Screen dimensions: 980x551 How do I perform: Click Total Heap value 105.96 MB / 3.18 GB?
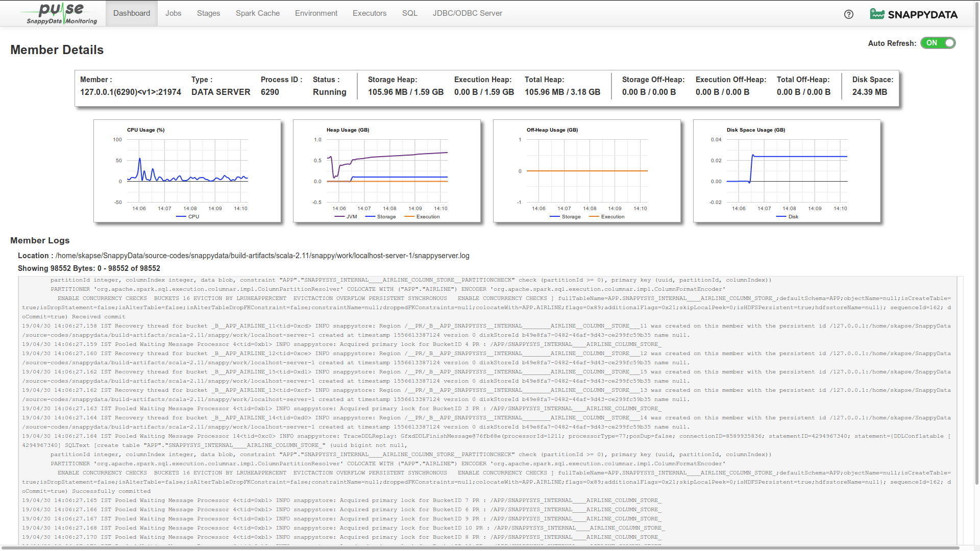562,92
